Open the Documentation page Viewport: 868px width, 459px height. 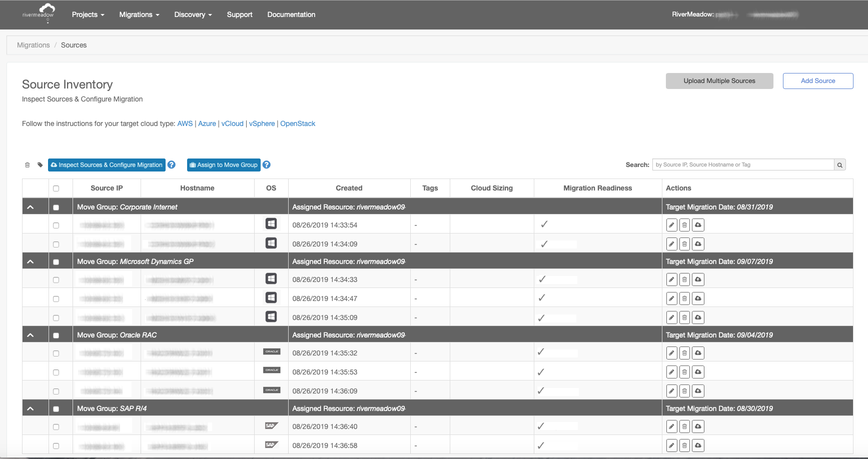[291, 14]
